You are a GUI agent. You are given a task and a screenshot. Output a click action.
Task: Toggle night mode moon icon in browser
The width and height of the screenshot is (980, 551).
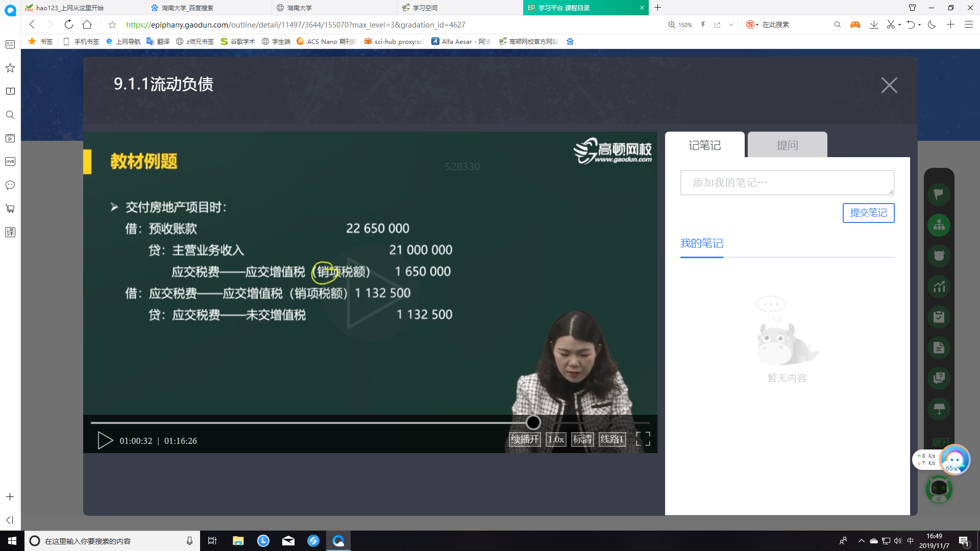[932, 24]
